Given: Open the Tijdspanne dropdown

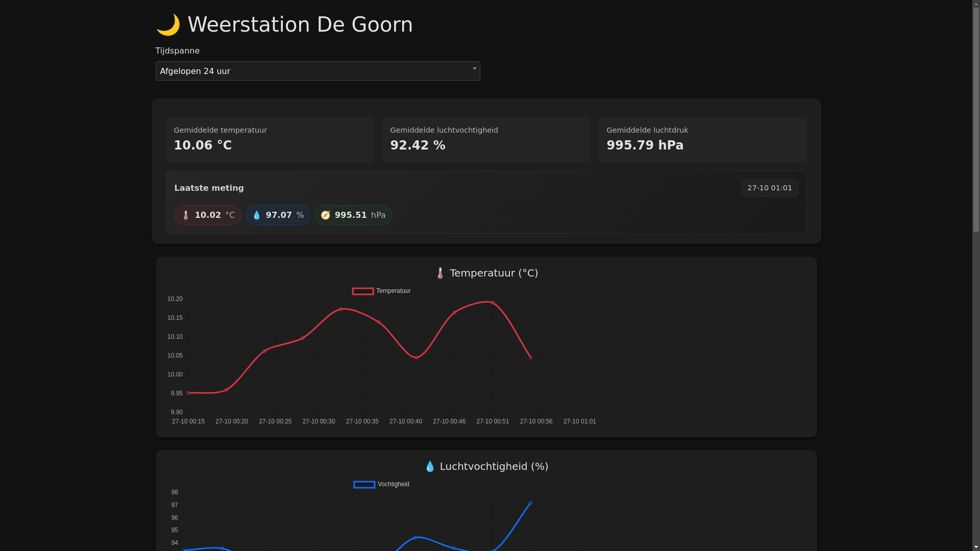Looking at the screenshot, I should click(317, 71).
